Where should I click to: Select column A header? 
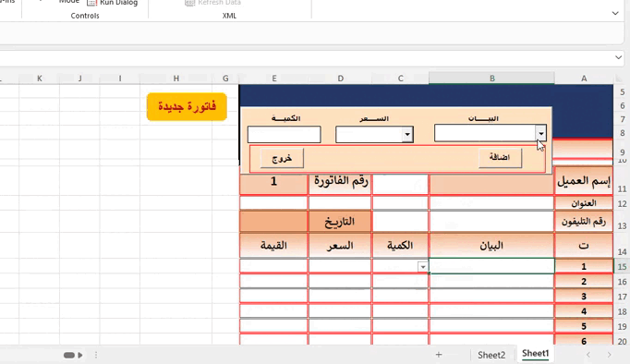[x=584, y=79]
